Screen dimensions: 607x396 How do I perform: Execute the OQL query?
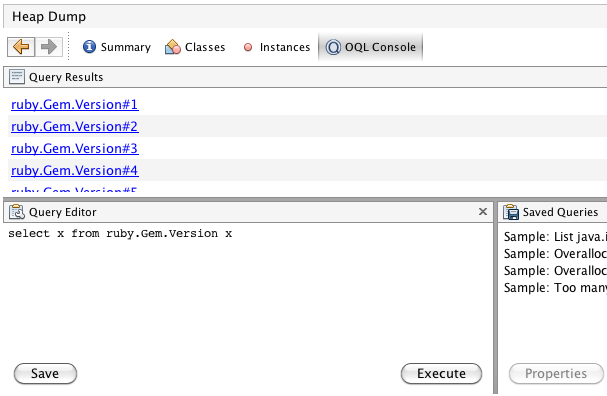click(441, 374)
